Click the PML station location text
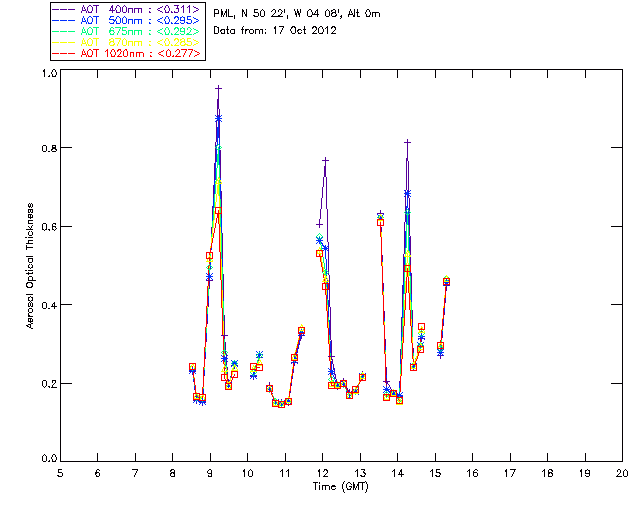 point(297,14)
